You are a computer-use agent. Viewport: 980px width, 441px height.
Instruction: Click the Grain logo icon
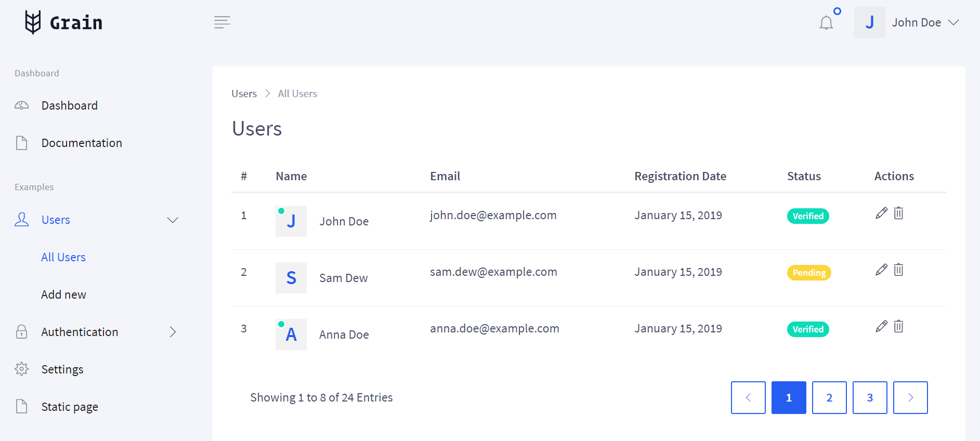click(x=33, y=22)
